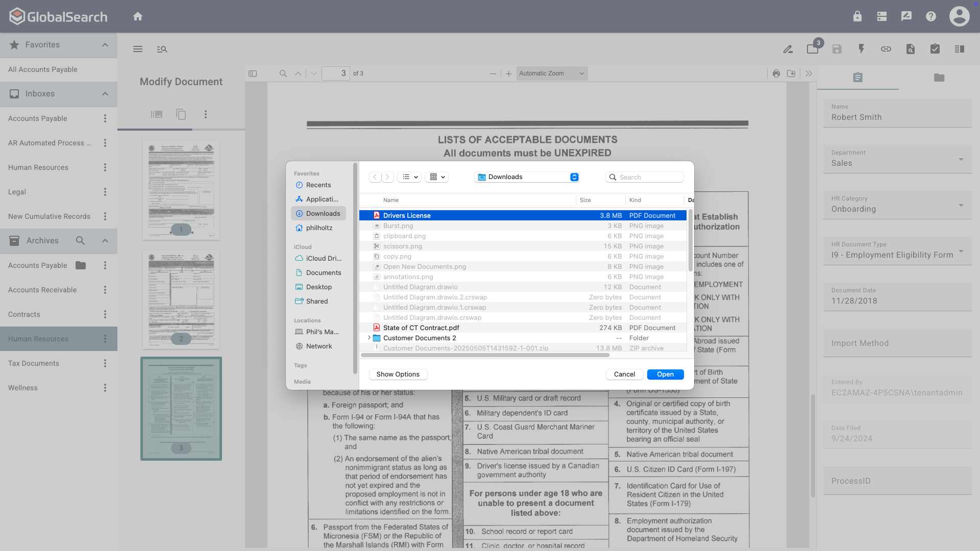The width and height of the screenshot is (980, 551).
Task: Open the Downloads location popup in dialog
Action: (x=526, y=177)
